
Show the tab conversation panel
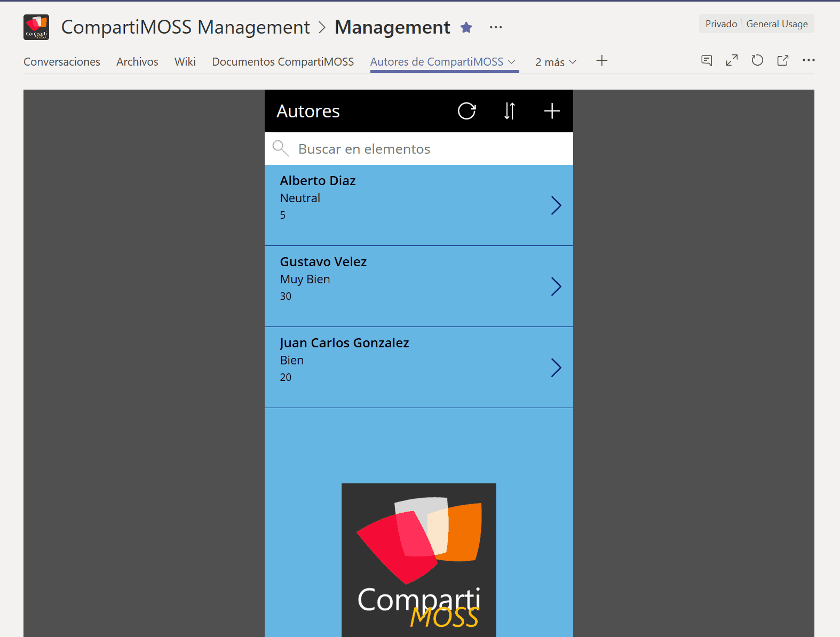click(707, 60)
